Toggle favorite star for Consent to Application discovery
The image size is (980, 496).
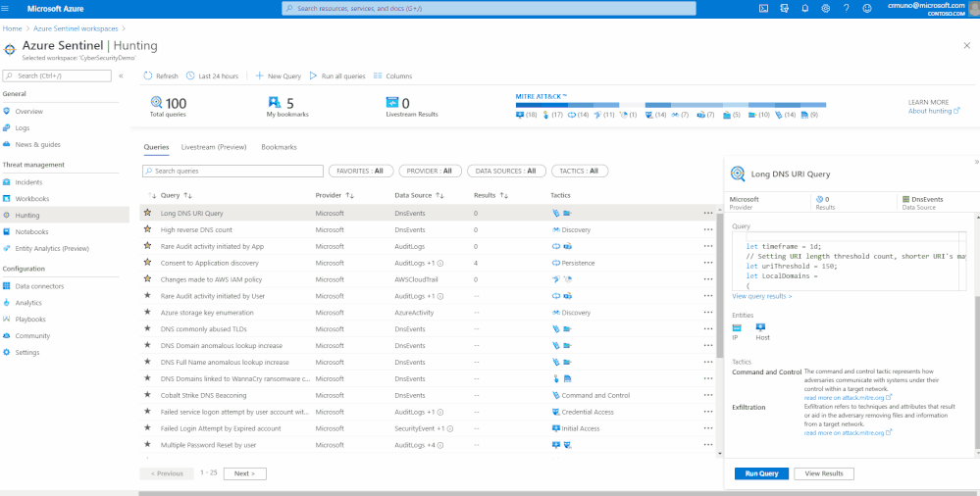[147, 263]
